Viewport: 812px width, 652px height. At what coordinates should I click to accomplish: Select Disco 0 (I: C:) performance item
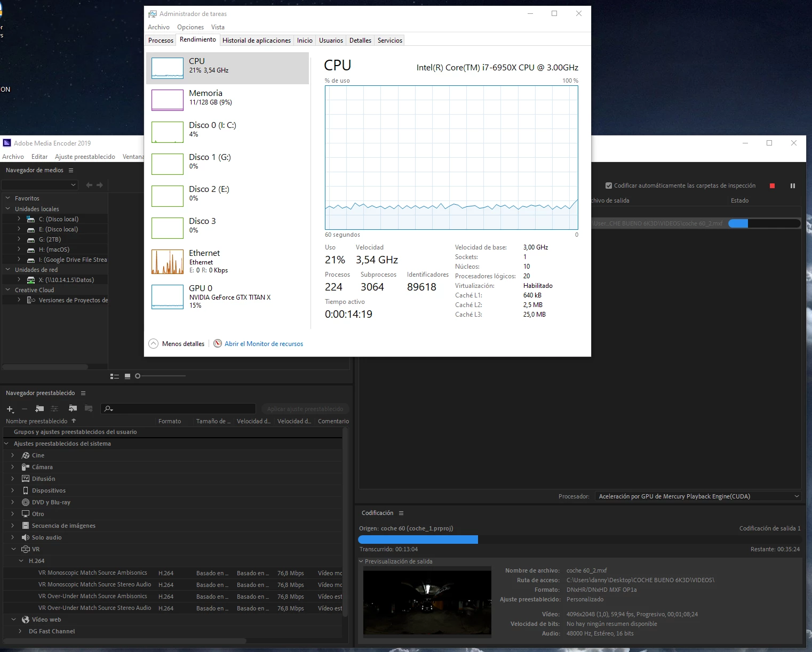coord(228,132)
